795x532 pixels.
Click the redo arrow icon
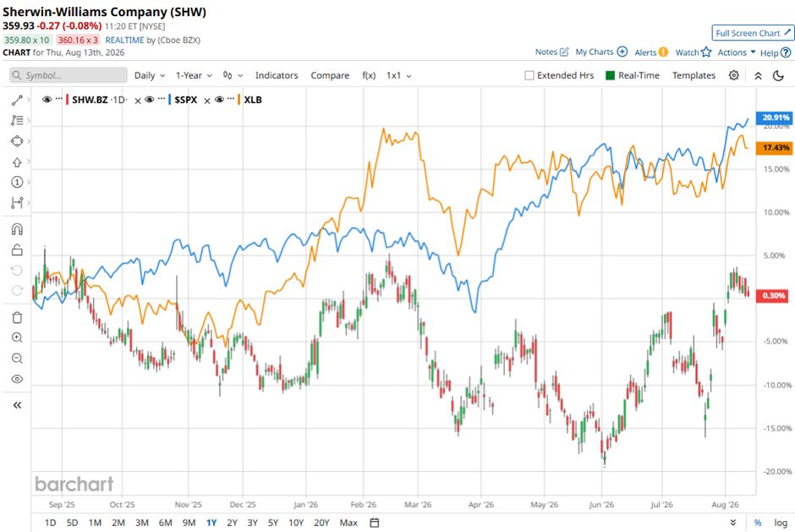pyautogui.click(x=17, y=291)
